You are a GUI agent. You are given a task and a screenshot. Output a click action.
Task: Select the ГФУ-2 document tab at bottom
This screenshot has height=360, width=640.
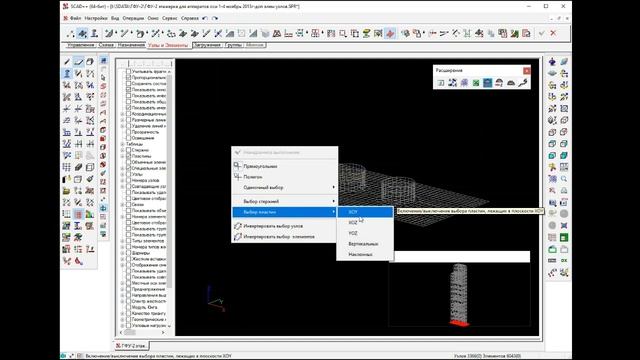(x=131, y=346)
